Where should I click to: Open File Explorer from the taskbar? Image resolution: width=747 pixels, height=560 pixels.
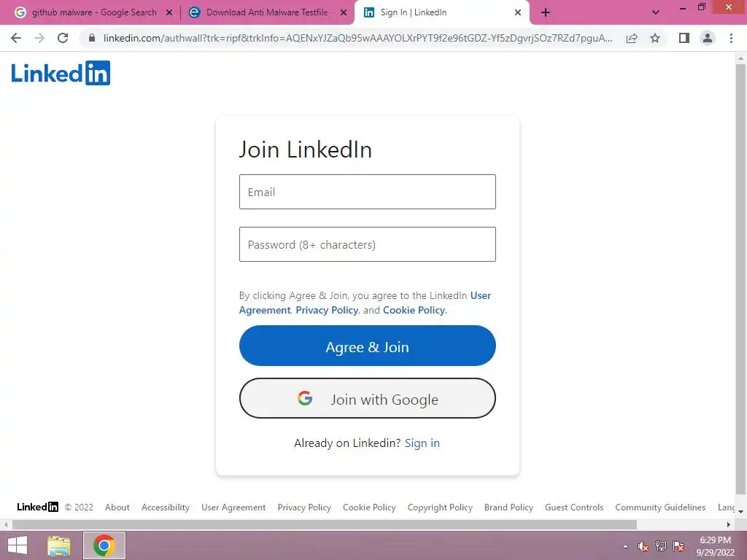58,545
